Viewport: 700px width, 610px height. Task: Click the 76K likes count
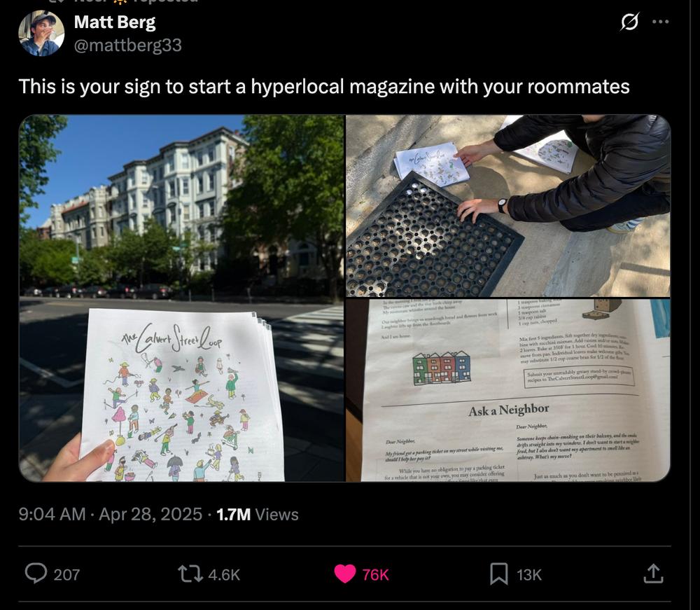375,574
